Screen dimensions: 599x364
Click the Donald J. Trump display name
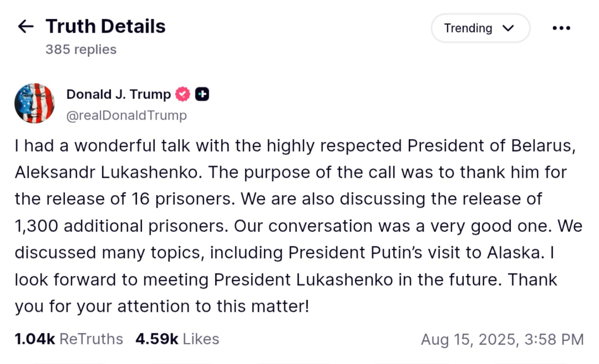click(x=118, y=94)
